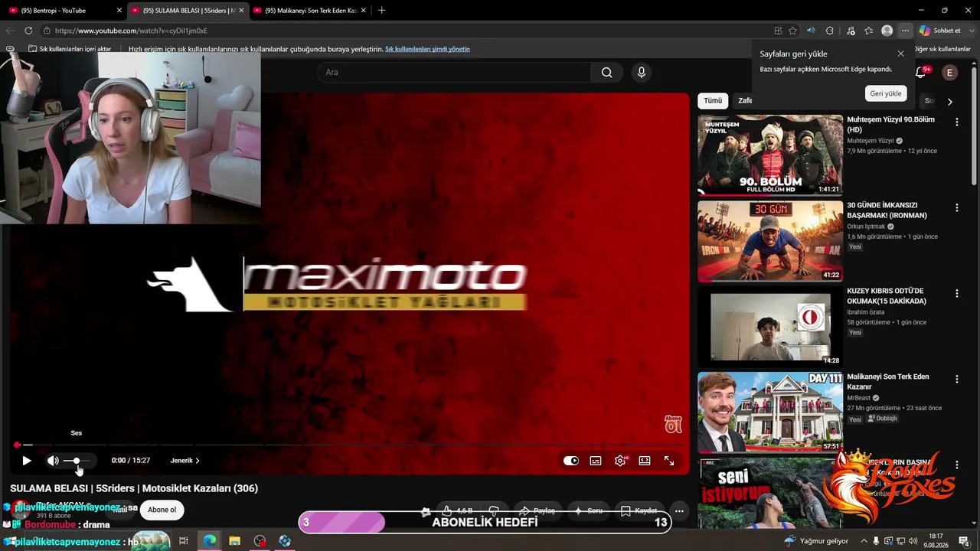Open the video actions three-dot menu
The width and height of the screenshot is (980, 551).
(679, 510)
